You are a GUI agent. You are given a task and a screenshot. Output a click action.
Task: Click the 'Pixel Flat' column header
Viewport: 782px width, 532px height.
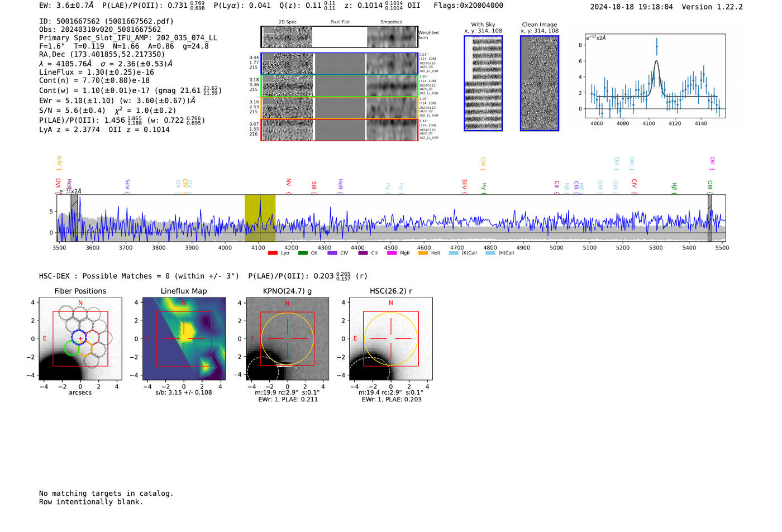click(x=340, y=22)
